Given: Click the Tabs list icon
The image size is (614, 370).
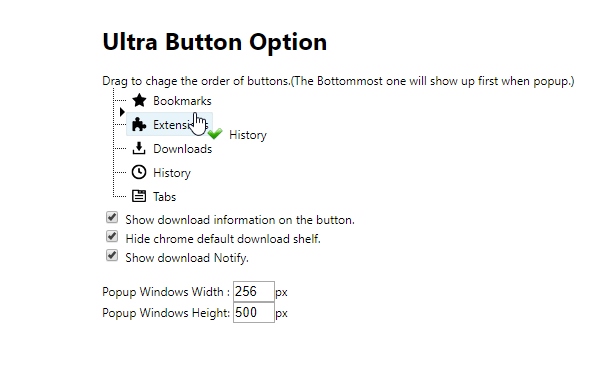Looking at the screenshot, I should 139,196.
